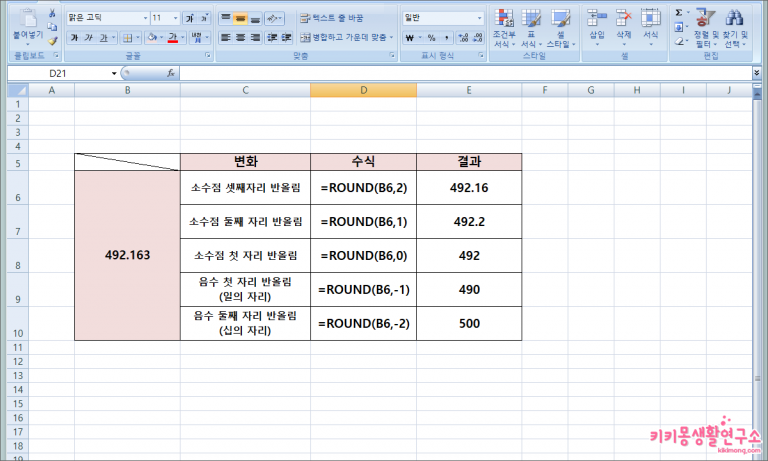Open Cell Styles (셀 스타일)
Screen dimensions: 768x461
tap(561, 28)
